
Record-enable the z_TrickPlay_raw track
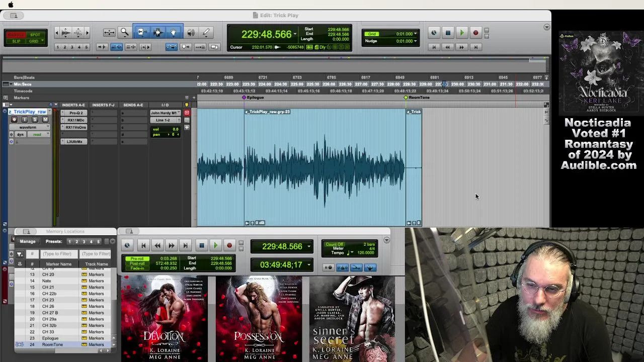[x=14, y=120]
